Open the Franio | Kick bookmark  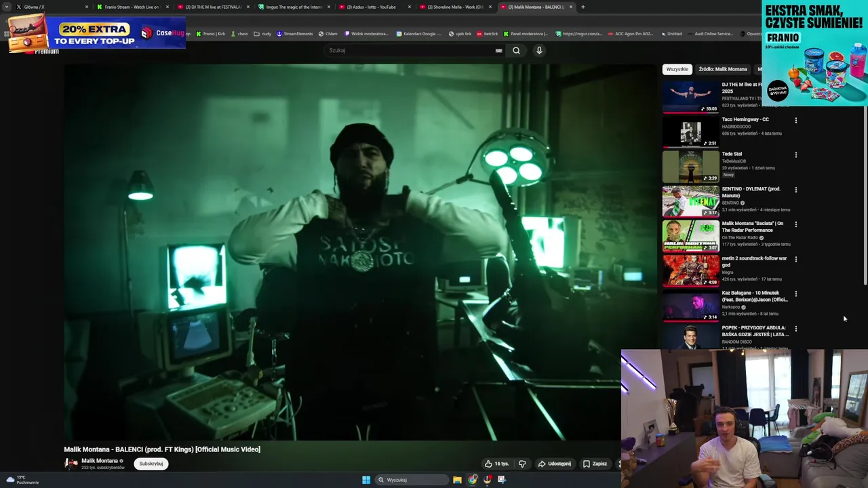tap(210, 34)
